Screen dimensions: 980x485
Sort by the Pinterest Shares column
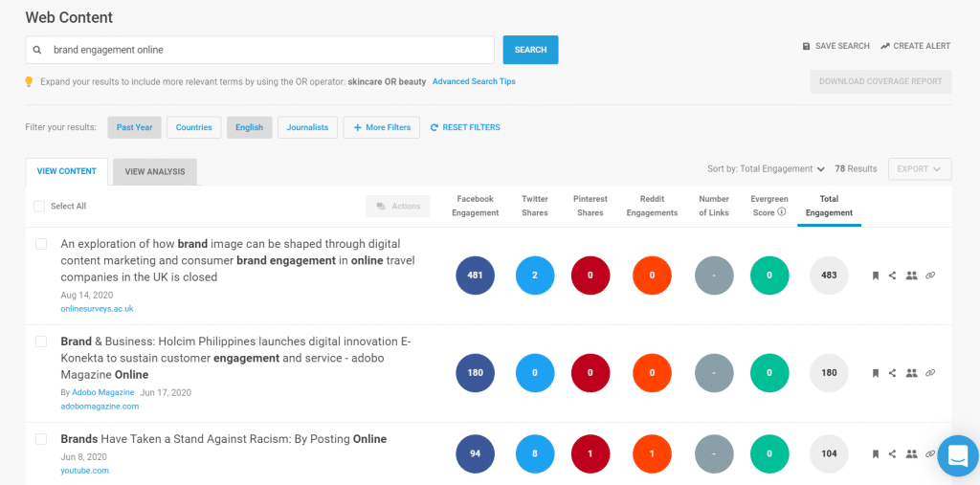[590, 206]
